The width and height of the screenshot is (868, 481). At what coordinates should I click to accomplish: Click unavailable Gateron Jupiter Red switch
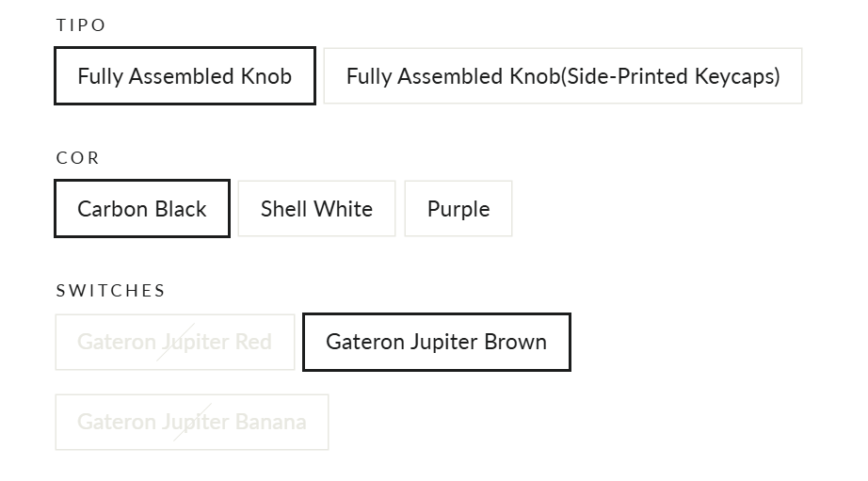tap(174, 342)
